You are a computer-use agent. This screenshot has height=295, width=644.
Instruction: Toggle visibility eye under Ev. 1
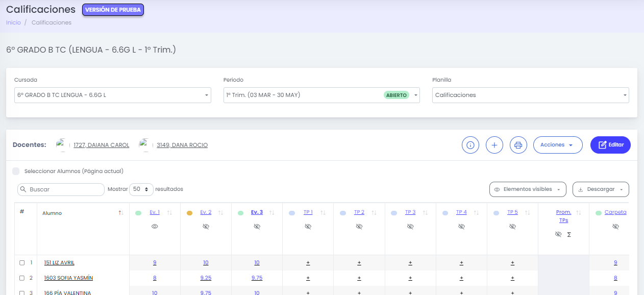[155, 226]
